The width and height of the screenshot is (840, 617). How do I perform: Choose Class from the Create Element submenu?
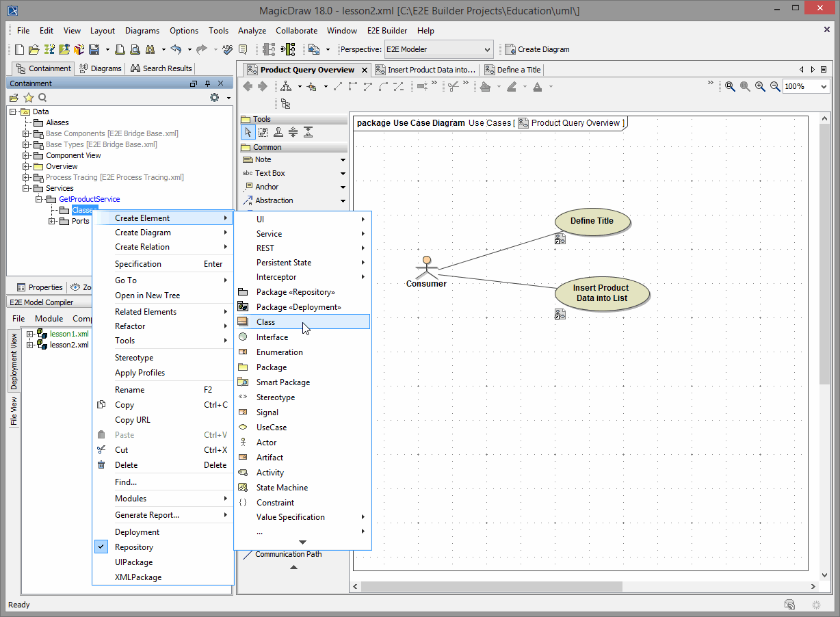point(266,322)
